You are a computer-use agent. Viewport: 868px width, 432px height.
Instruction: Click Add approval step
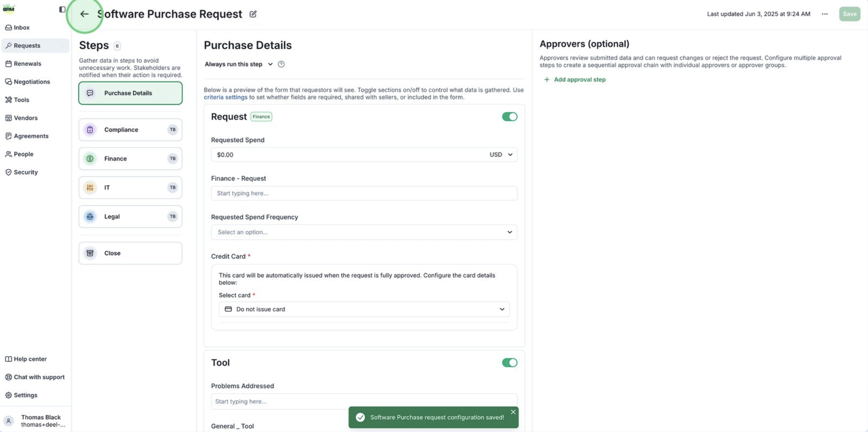coord(574,80)
